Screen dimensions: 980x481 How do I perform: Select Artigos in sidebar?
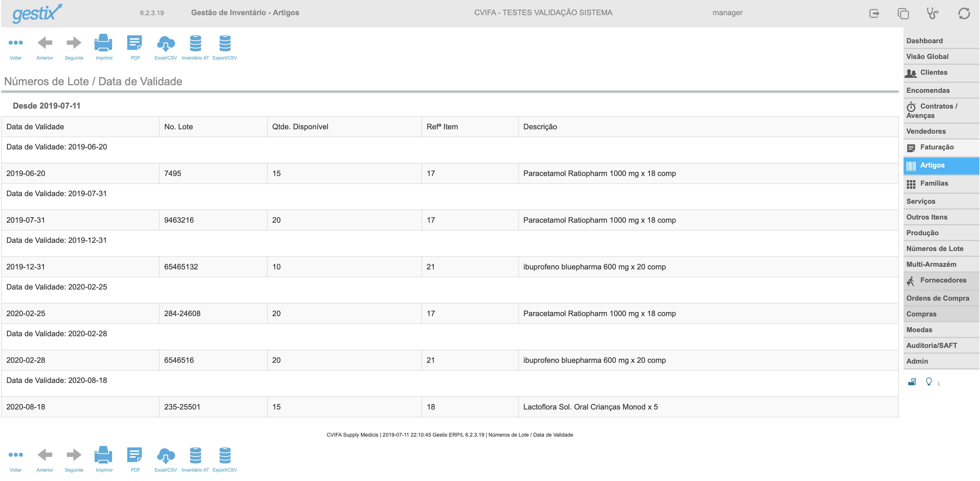941,165
